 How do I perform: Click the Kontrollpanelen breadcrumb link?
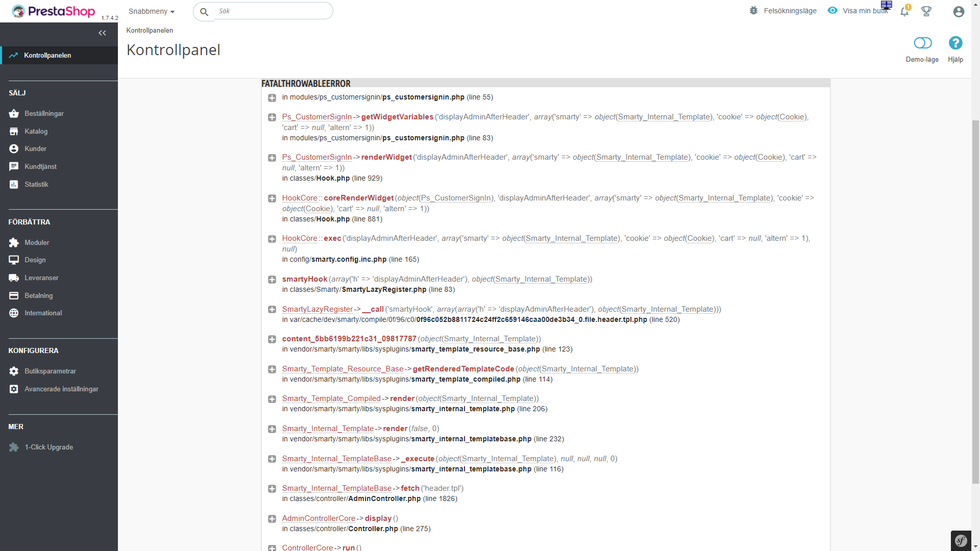click(150, 31)
